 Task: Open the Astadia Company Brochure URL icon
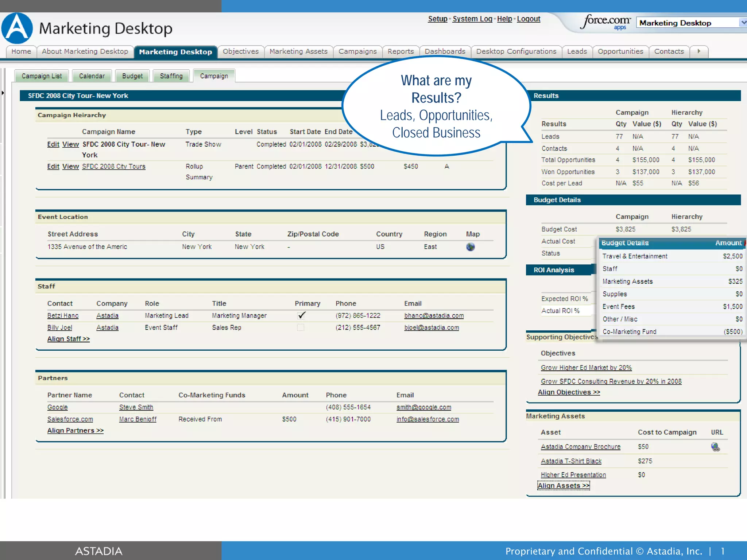(715, 447)
